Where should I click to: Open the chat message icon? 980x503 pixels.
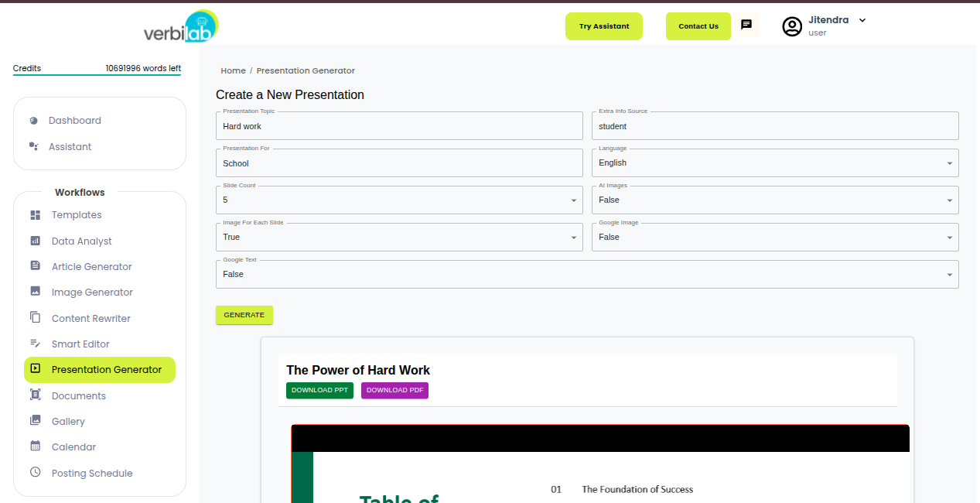coord(746,26)
